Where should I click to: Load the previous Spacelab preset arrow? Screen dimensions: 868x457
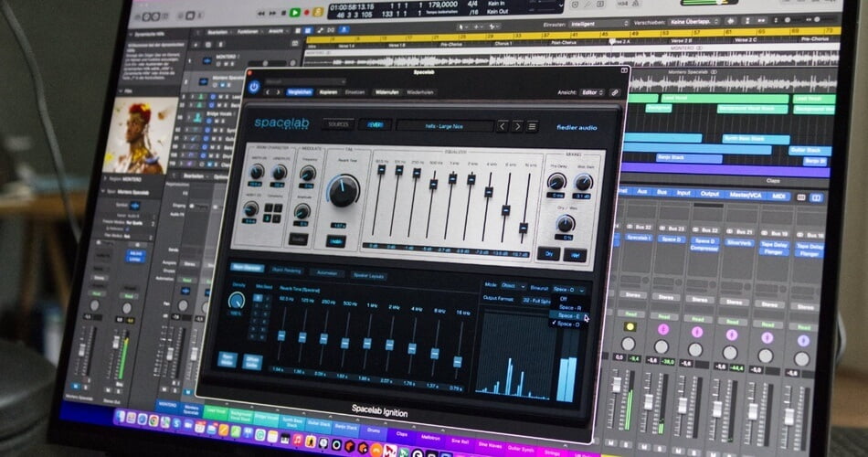point(503,126)
